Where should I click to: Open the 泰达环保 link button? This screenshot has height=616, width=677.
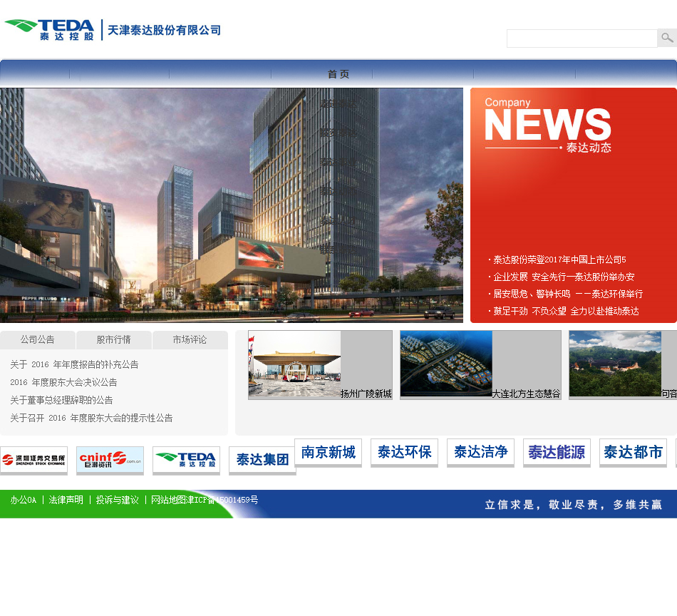pos(405,452)
